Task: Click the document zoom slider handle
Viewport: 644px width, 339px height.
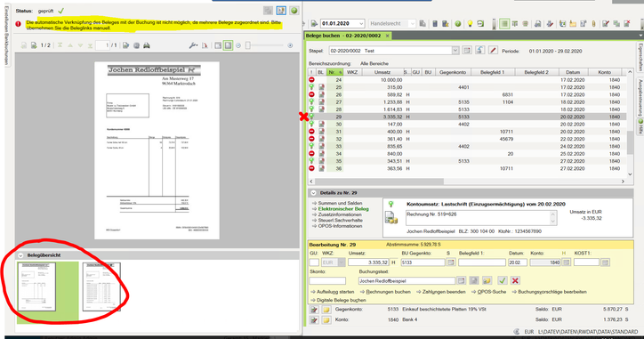Action: pyautogui.click(x=248, y=45)
